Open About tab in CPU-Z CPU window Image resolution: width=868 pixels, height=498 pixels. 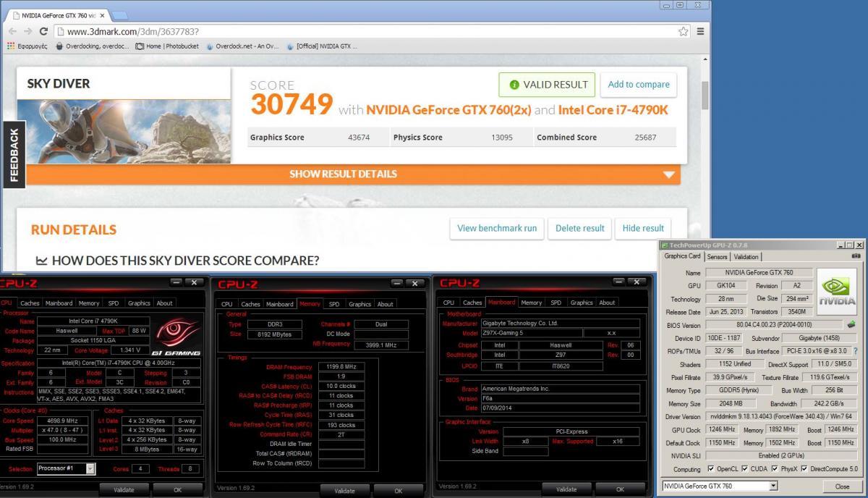[x=165, y=303]
